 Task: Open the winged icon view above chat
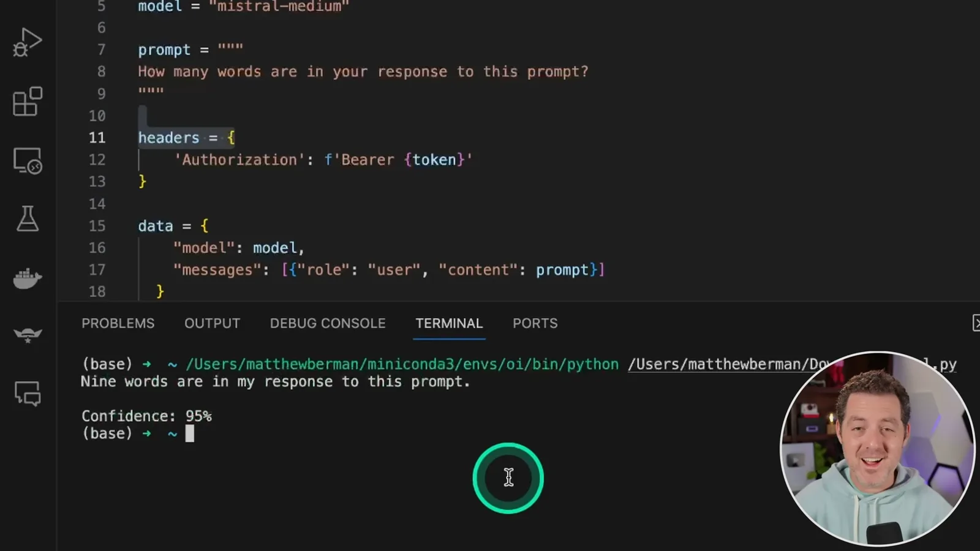click(27, 335)
